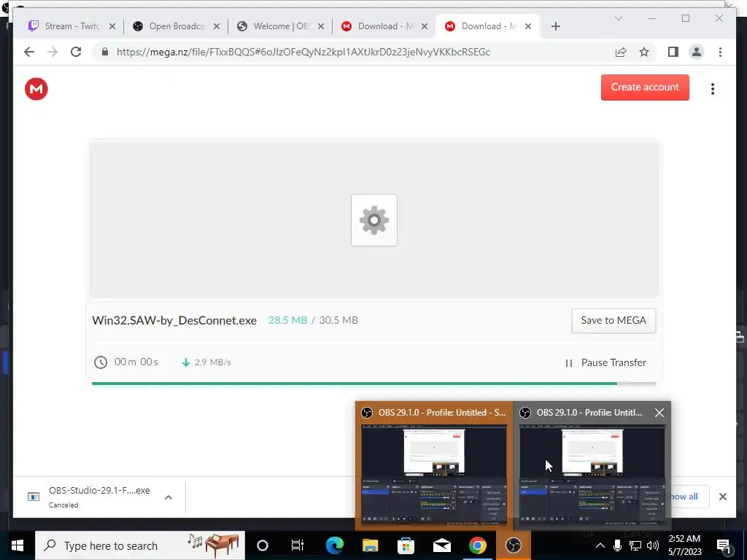This screenshot has width=747, height=560.
Task: Go forward in browser history
Action: click(x=53, y=52)
